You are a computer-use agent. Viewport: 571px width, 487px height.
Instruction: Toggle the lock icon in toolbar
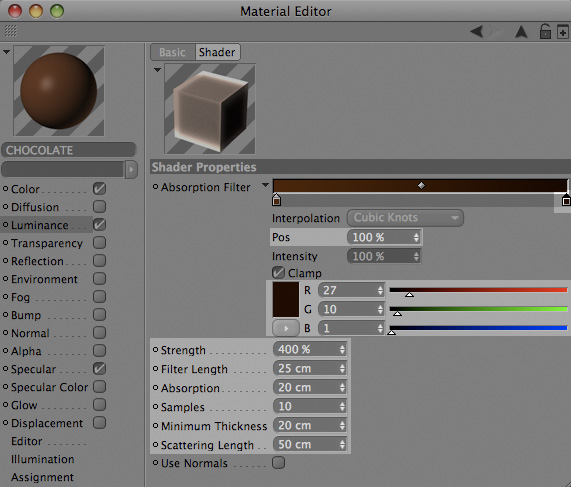coord(545,31)
